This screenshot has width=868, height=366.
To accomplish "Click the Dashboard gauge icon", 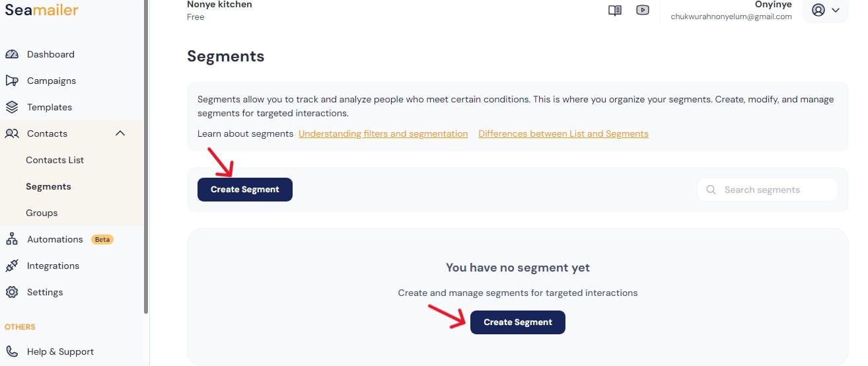I will (x=12, y=54).
